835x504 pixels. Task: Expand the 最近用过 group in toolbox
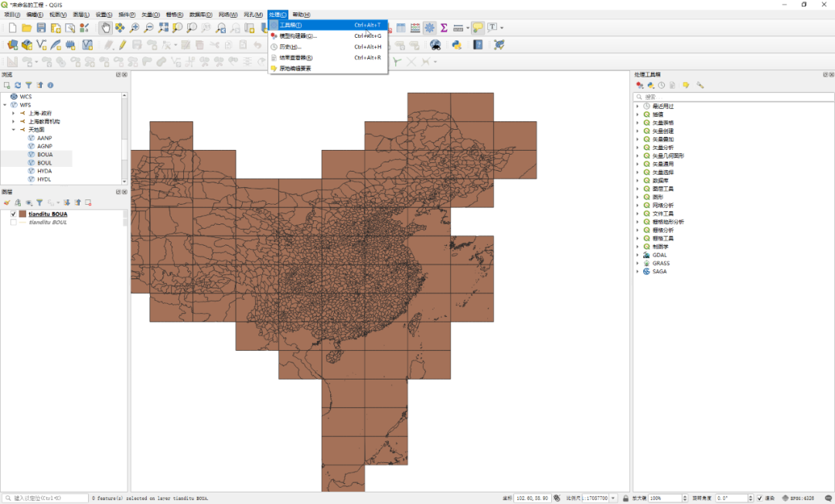point(637,107)
